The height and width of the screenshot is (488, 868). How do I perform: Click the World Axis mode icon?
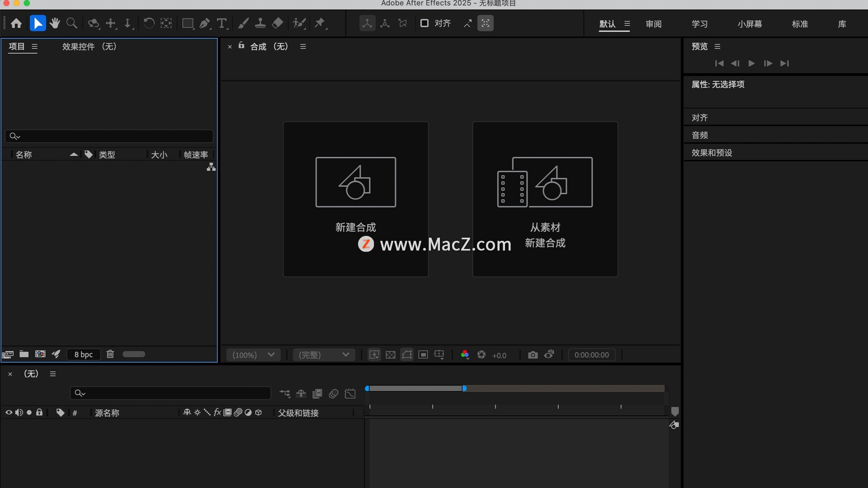(x=385, y=23)
